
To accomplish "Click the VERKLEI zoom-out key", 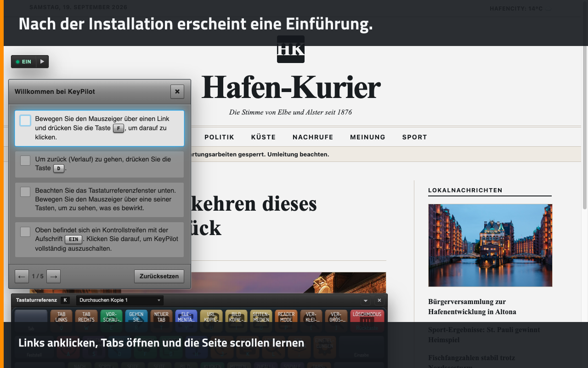I will click(x=311, y=321).
